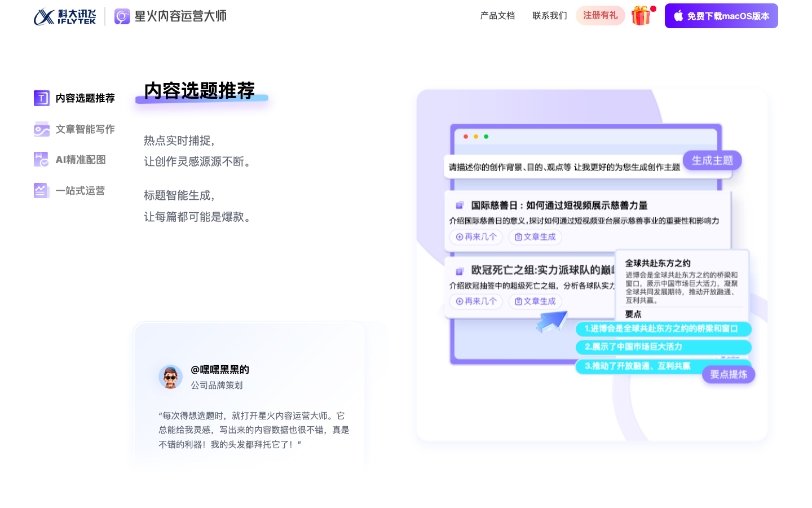Viewport: 812px width, 508px height.
Task: Switch to the 文章智能写作 tab
Action: (x=74, y=129)
